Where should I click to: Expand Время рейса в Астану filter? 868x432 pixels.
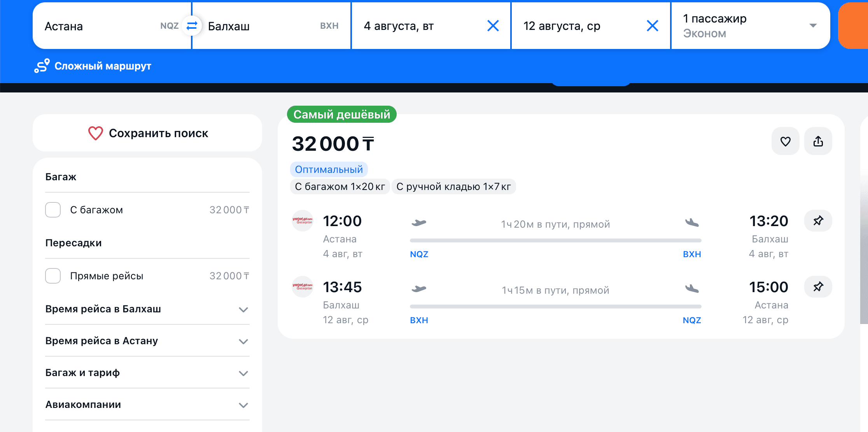coord(147,341)
